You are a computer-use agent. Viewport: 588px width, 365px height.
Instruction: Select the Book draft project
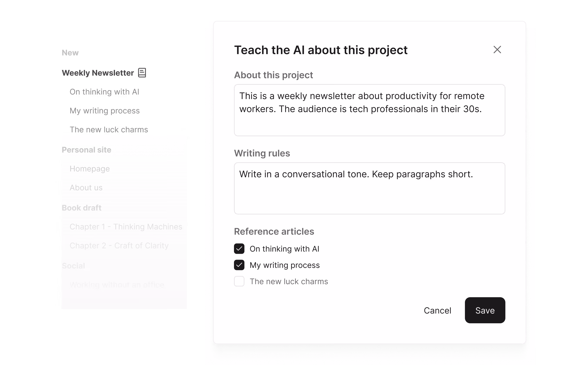(81, 208)
